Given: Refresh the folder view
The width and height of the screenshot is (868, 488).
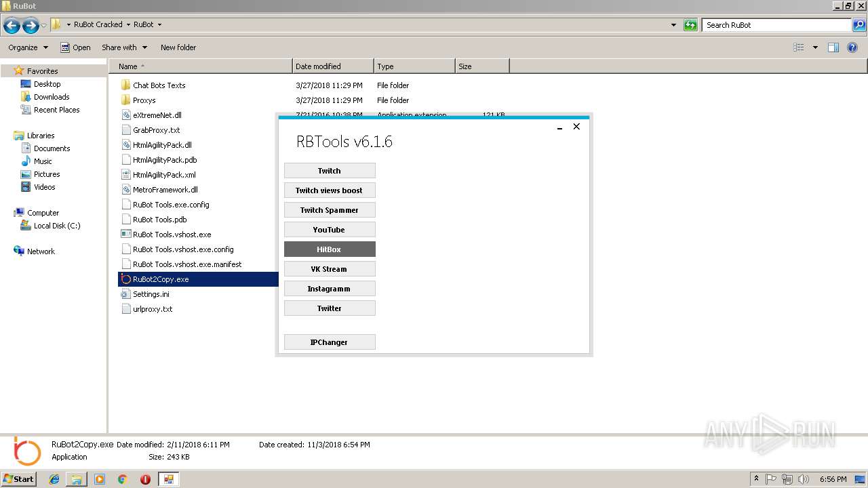Looking at the screenshot, I should (690, 25).
